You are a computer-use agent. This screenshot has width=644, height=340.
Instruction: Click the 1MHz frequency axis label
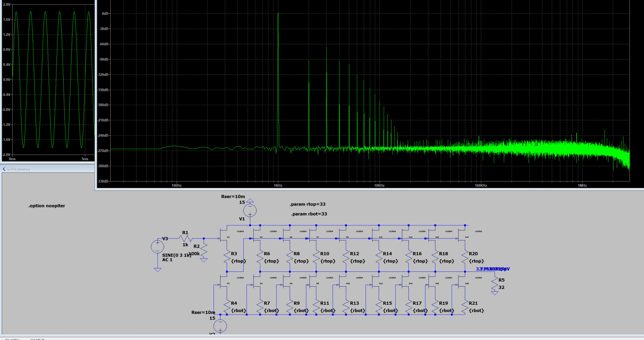(582, 185)
